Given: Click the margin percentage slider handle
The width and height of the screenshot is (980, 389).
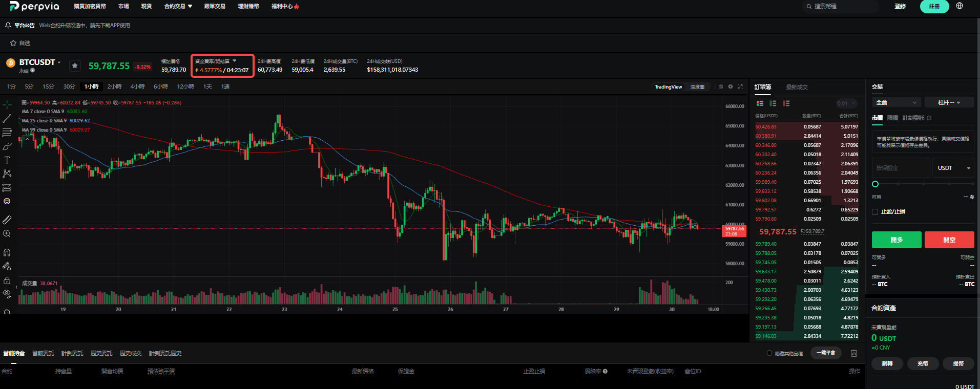Looking at the screenshot, I should 875,184.
